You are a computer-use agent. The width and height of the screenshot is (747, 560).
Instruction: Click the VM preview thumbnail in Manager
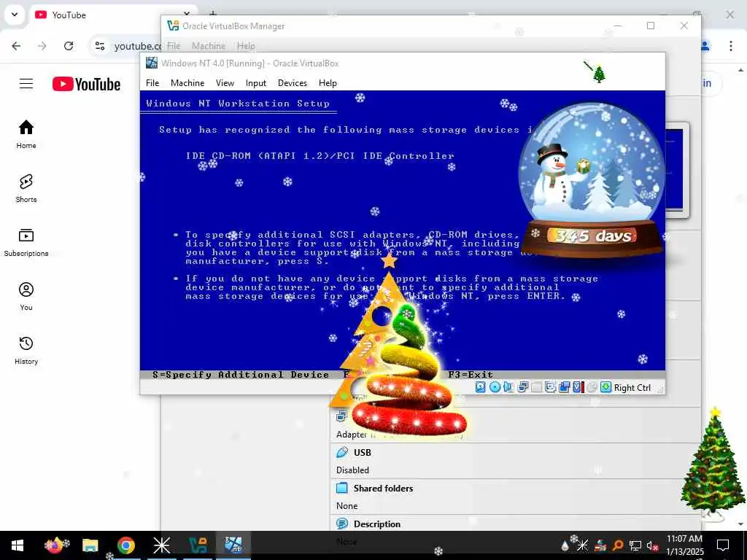677,170
